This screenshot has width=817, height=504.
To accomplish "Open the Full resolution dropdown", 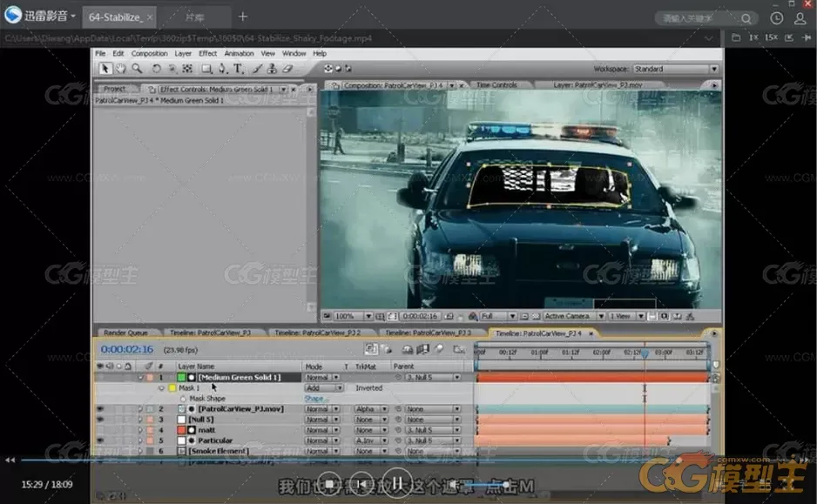I will point(498,316).
